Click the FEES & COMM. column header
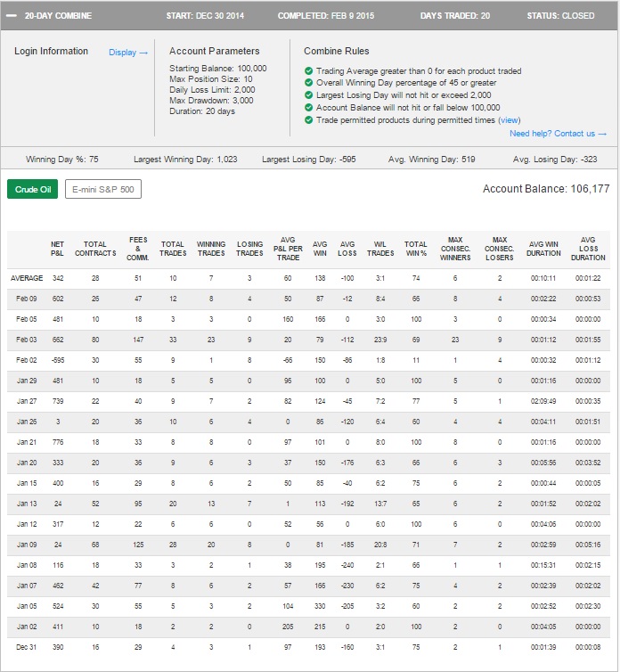The image size is (620, 672). click(x=138, y=249)
